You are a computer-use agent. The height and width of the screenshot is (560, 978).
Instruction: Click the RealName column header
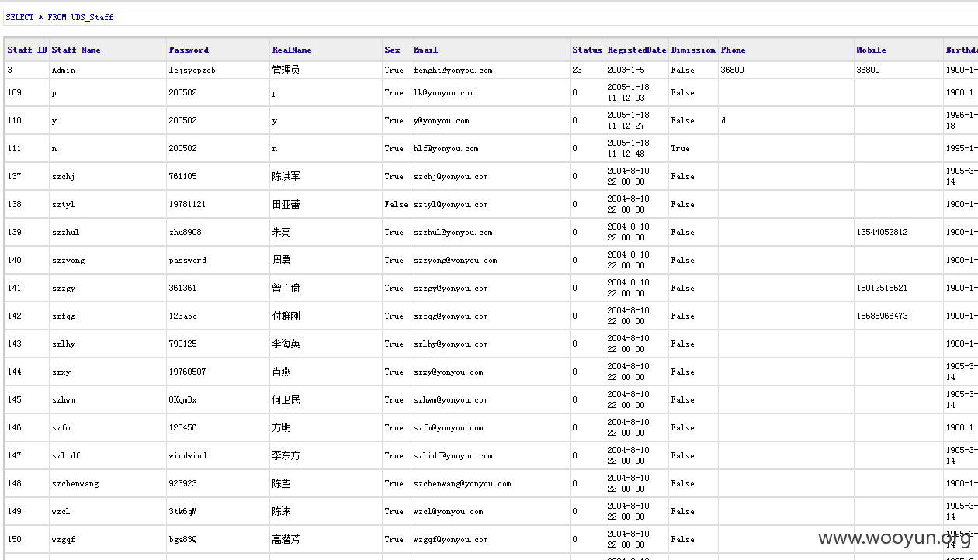[x=326, y=50]
